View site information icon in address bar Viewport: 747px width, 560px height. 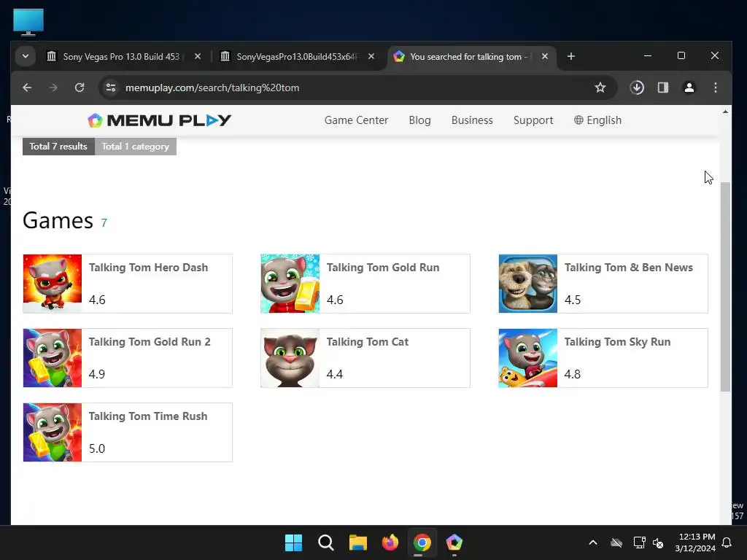click(x=111, y=87)
